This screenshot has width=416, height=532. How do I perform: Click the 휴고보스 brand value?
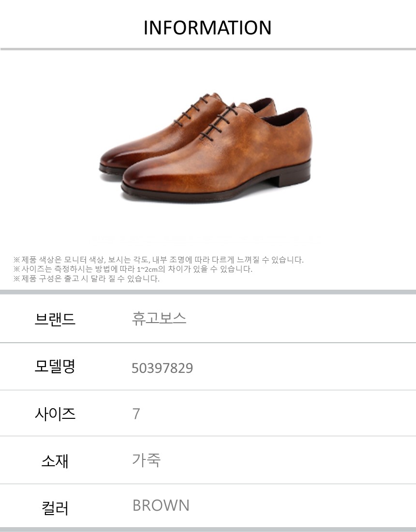[159, 319]
